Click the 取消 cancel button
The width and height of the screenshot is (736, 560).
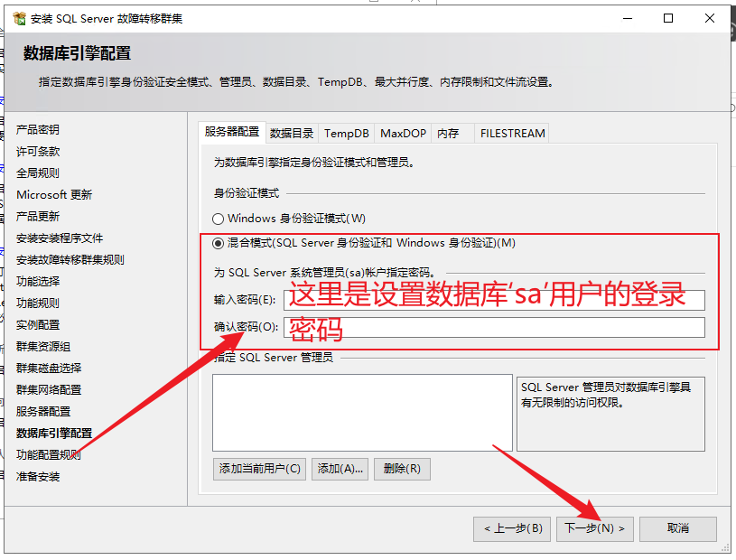[x=678, y=529]
